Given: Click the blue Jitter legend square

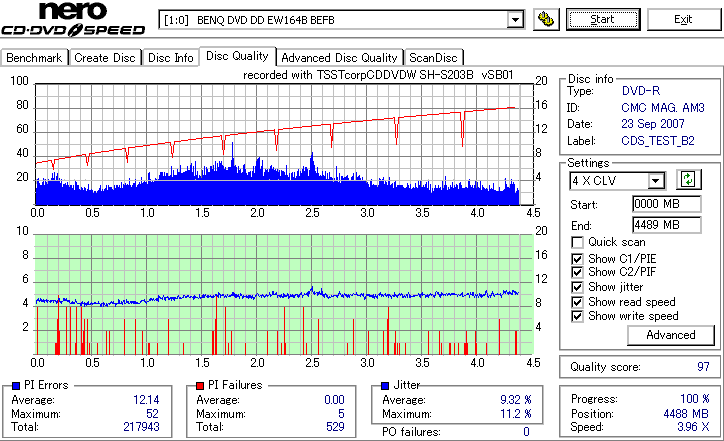Looking at the screenshot, I should pyautogui.click(x=385, y=386).
